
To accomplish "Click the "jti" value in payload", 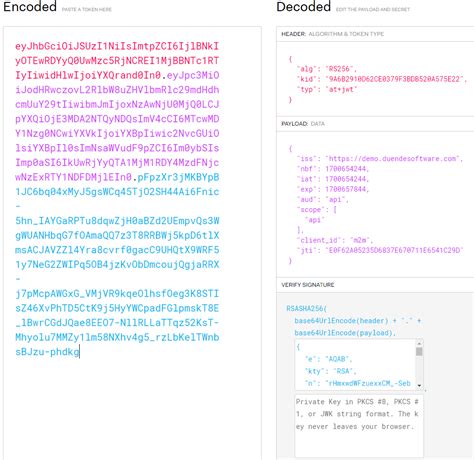I will (394, 250).
